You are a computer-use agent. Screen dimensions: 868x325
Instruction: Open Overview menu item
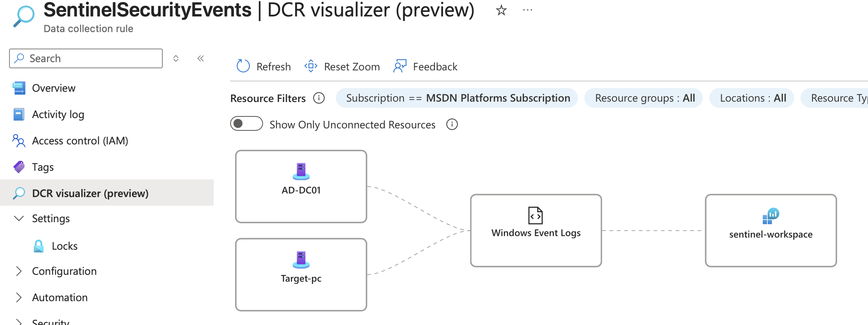tap(107, 88)
